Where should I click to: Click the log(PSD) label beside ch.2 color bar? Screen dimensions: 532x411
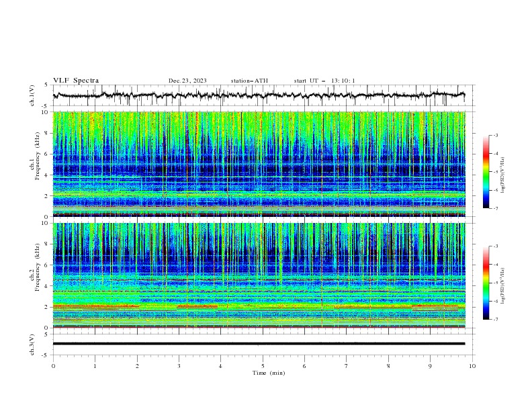[x=503, y=285]
